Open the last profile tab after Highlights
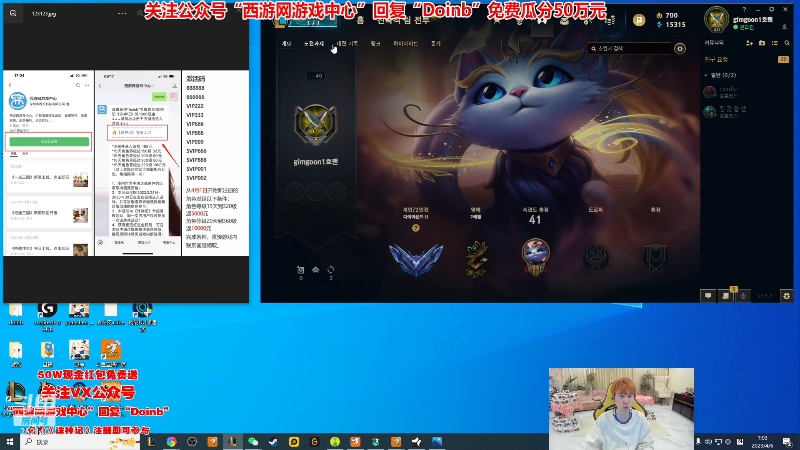The height and width of the screenshot is (450, 800). [x=436, y=44]
